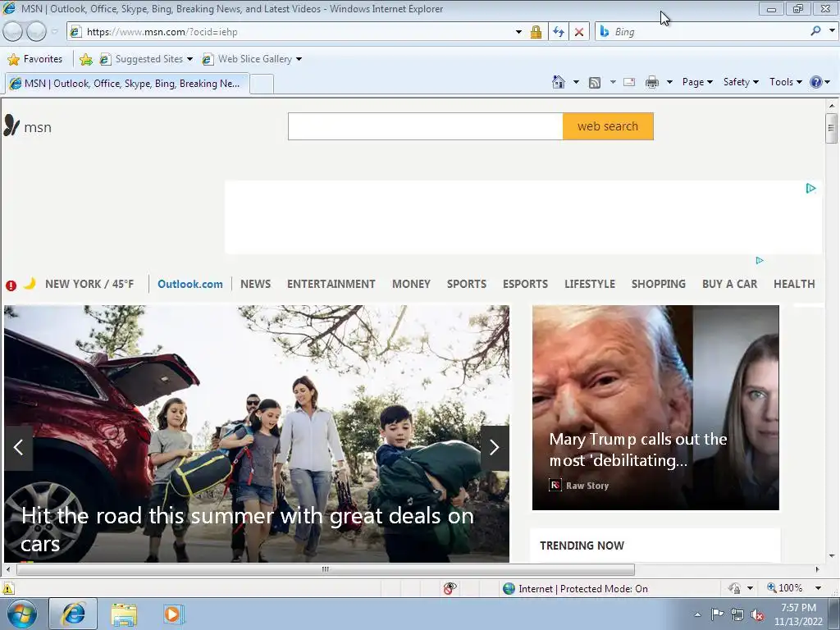The width and height of the screenshot is (840, 630).
Task: Expand Print options dropdown arrow
Action: point(669,82)
